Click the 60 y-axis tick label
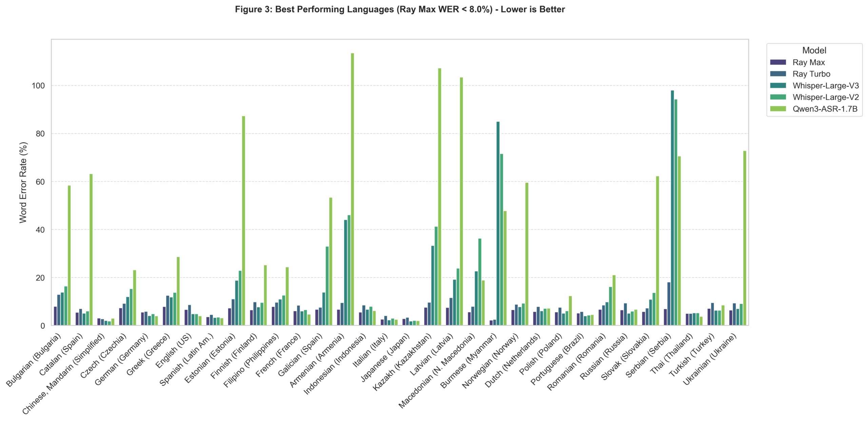Screen dimensions: 868x422 pyautogui.click(x=40, y=182)
